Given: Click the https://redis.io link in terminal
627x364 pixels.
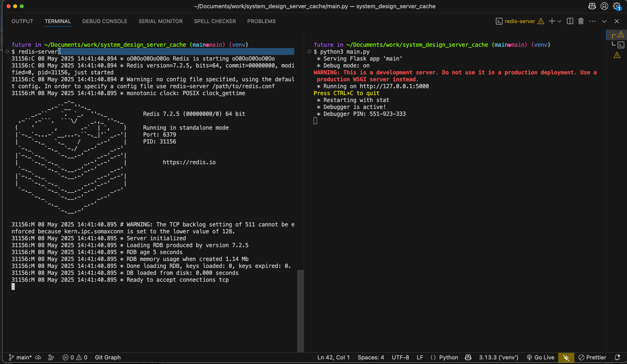Looking at the screenshot, I should click(189, 162).
